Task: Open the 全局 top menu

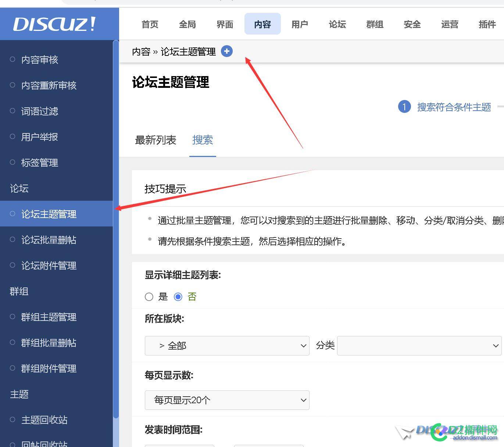Action: pos(187,24)
